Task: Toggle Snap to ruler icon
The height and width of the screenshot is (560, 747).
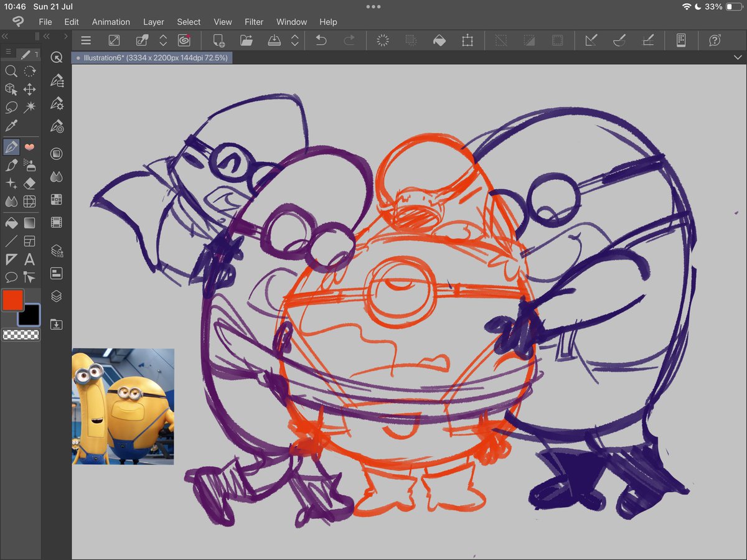Action: [x=591, y=40]
